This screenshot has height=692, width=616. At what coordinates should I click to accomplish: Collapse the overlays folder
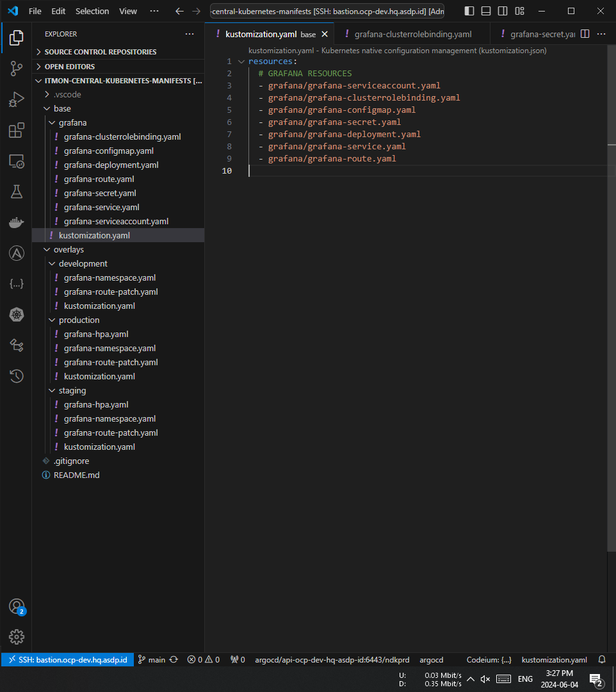[x=118, y=249]
